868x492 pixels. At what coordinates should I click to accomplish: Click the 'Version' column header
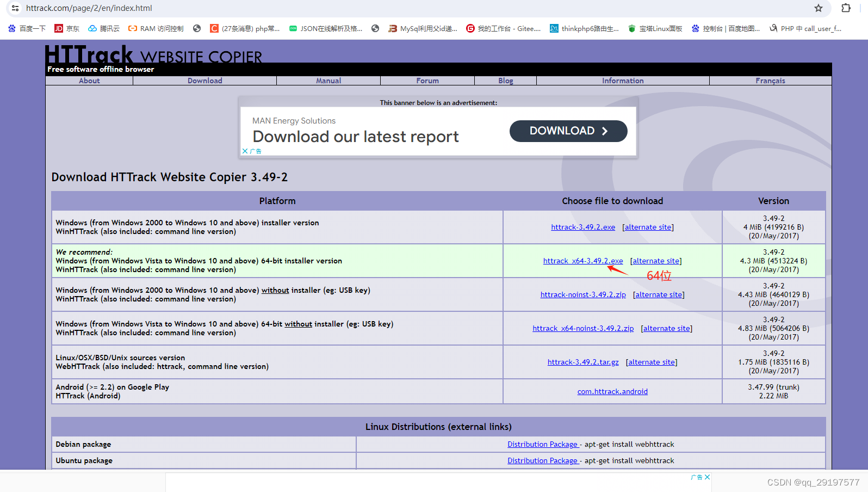773,201
